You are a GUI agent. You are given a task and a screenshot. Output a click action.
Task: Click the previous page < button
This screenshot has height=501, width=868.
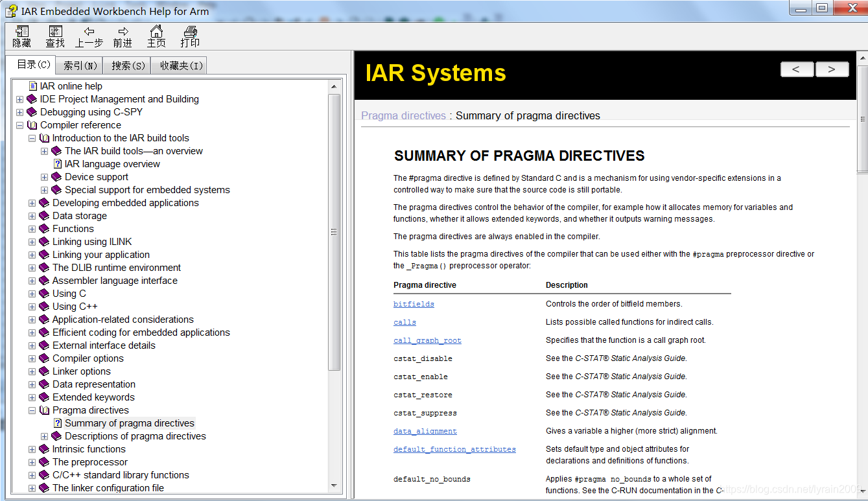(x=797, y=69)
